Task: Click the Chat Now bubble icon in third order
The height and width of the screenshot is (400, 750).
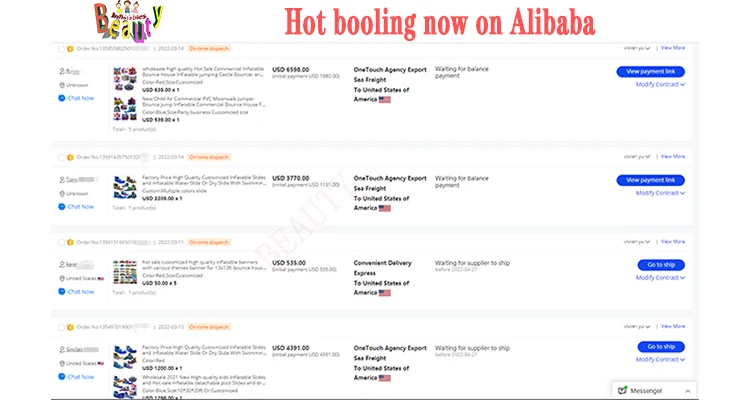Action: pos(62,291)
